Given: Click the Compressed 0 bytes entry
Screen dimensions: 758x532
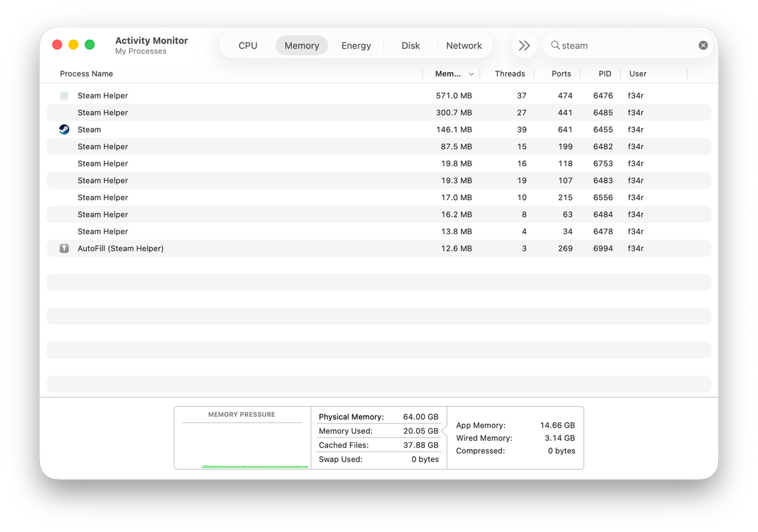Looking at the screenshot, I should tap(515, 450).
